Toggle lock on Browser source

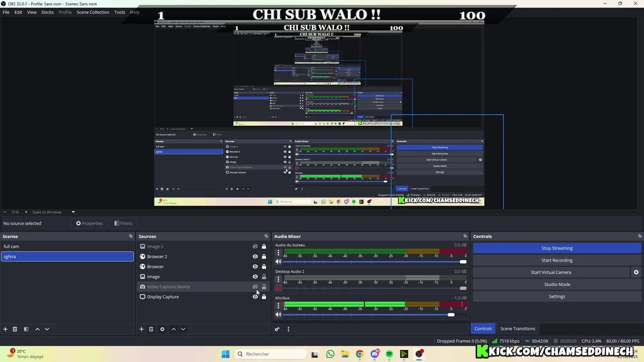(x=264, y=266)
